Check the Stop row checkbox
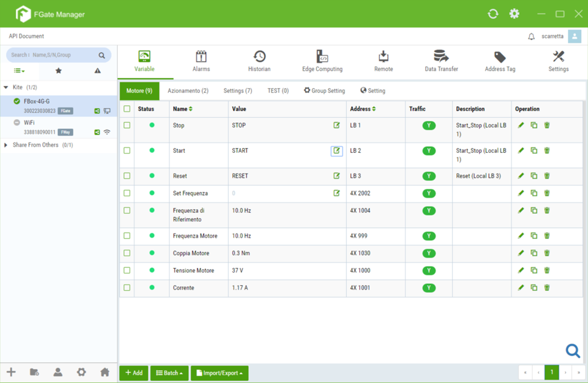 [127, 125]
